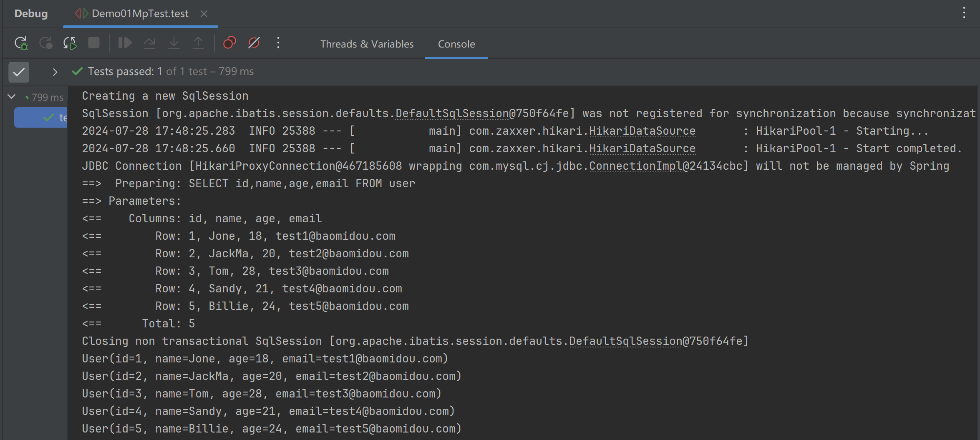Click the Stop debugging square icon
980x440 pixels.
pos(94,43)
